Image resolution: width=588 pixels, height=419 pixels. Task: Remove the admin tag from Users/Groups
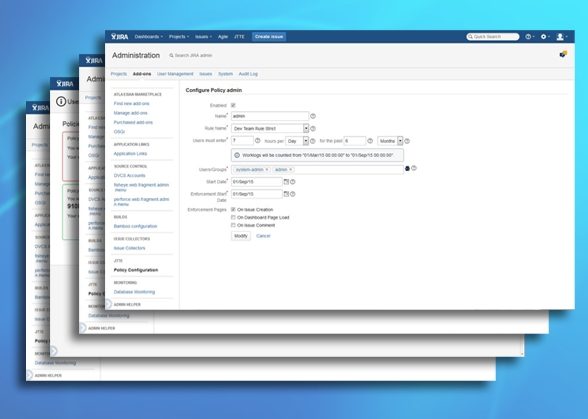click(x=291, y=170)
